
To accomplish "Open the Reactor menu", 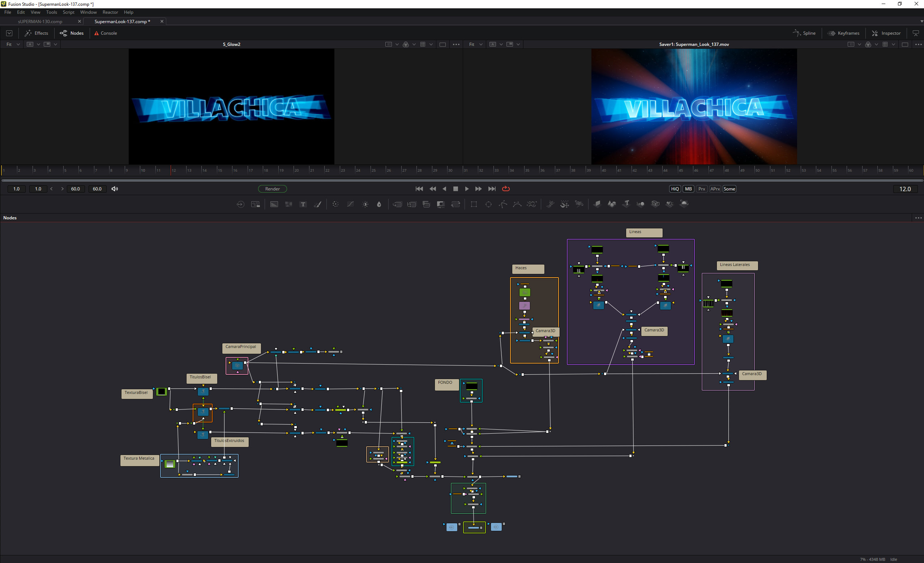I will tap(110, 12).
